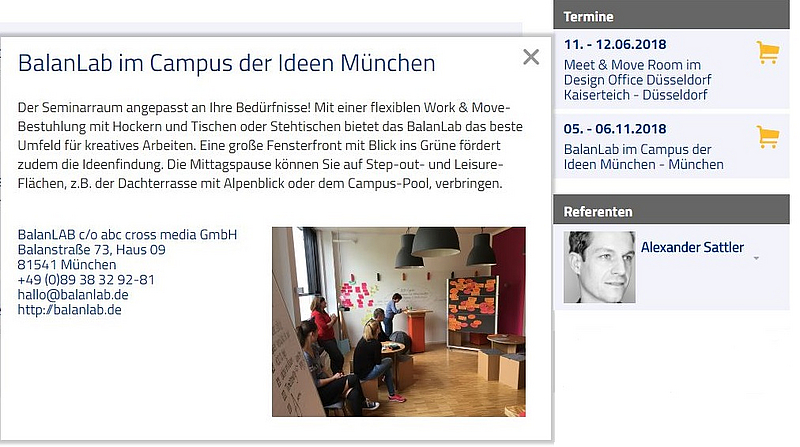Open the Alexander Sattler portrait photo

point(599,267)
